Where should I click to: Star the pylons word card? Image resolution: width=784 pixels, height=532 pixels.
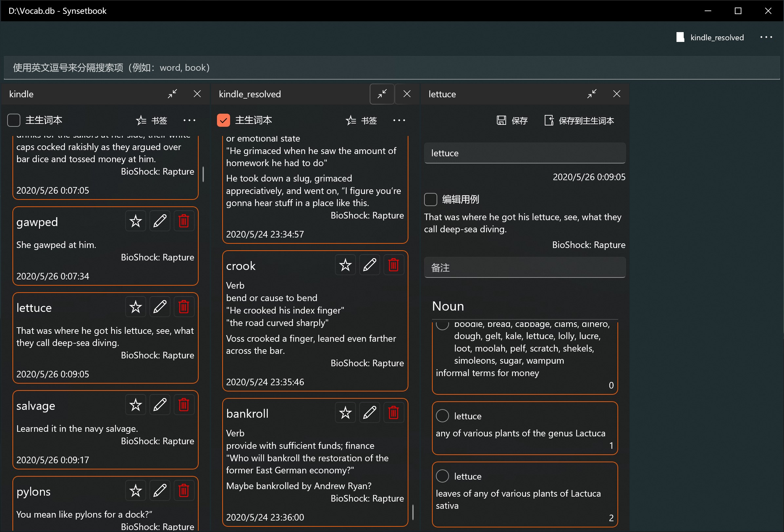(x=136, y=490)
